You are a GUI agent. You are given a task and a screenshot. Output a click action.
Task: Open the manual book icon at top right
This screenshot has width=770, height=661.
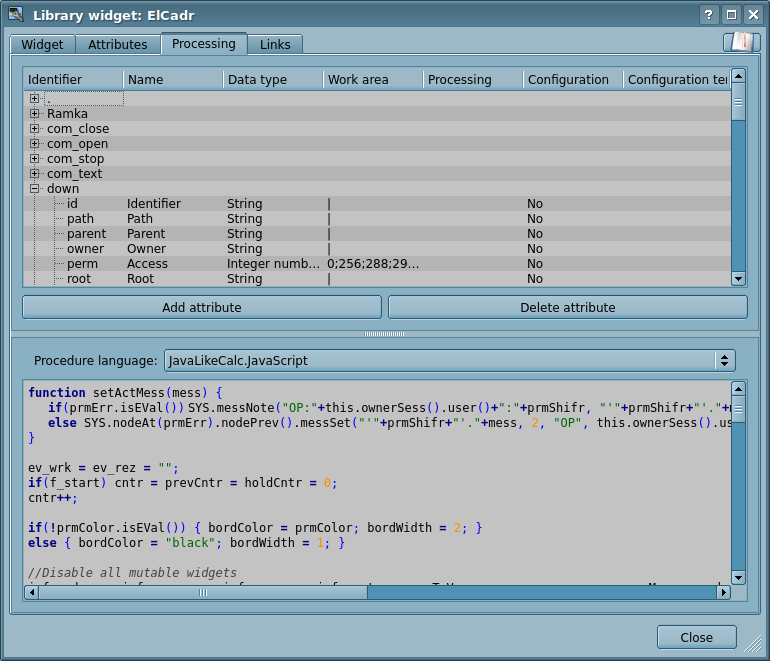click(741, 42)
